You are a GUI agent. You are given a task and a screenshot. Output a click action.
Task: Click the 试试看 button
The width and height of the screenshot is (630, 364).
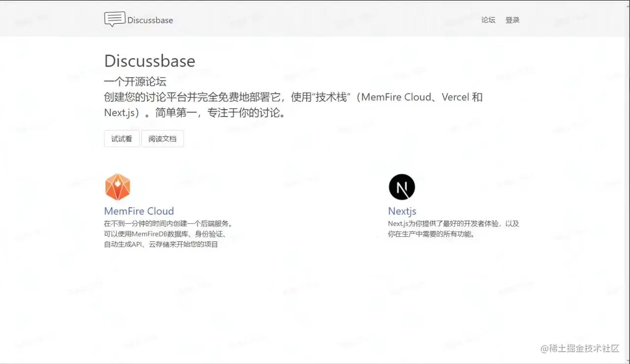pyautogui.click(x=122, y=139)
